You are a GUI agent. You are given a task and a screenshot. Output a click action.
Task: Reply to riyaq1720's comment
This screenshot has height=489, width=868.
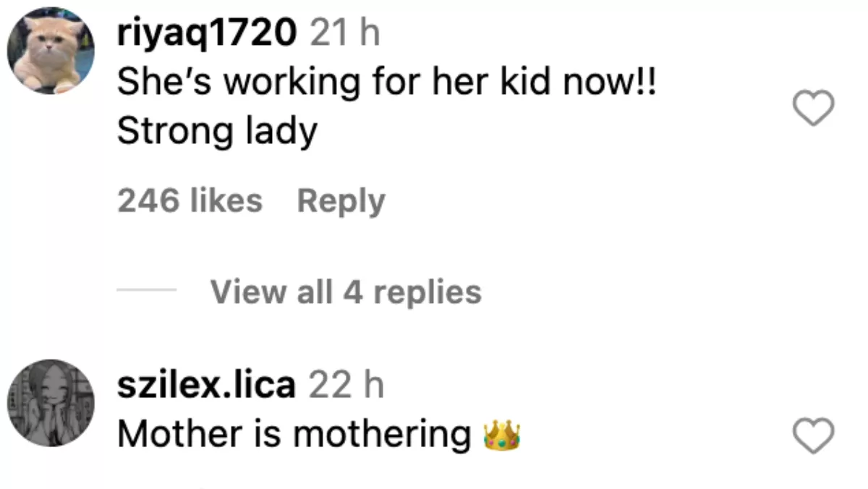click(341, 200)
